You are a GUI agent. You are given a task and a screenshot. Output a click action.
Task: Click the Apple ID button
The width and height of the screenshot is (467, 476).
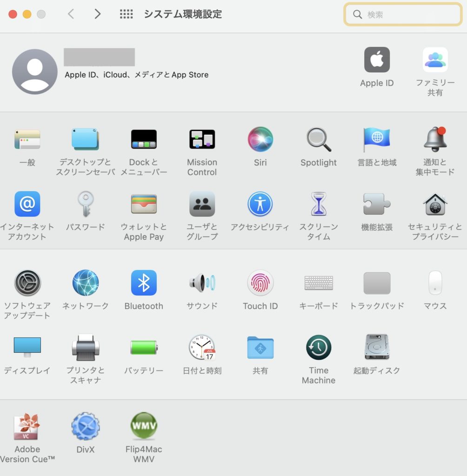pyautogui.click(x=377, y=60)
